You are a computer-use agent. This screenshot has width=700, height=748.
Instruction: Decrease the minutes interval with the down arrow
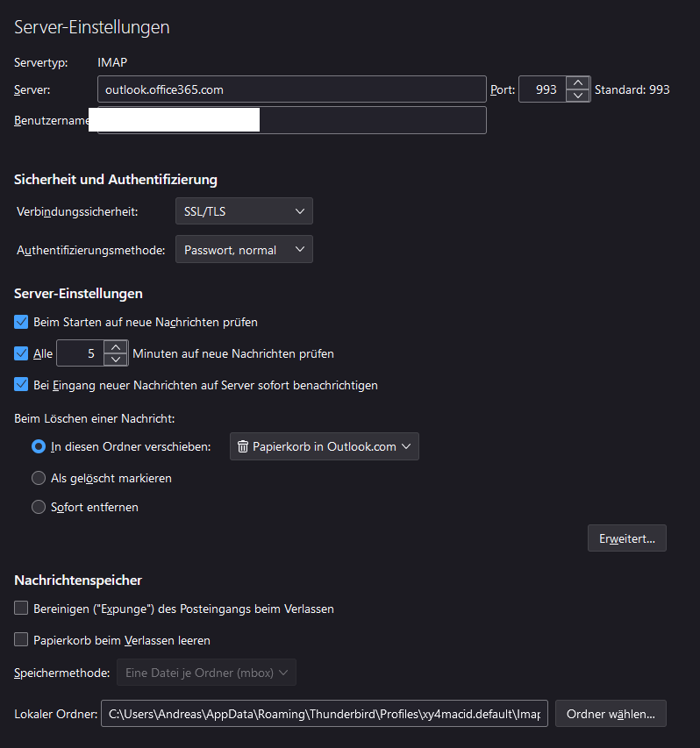116,360
